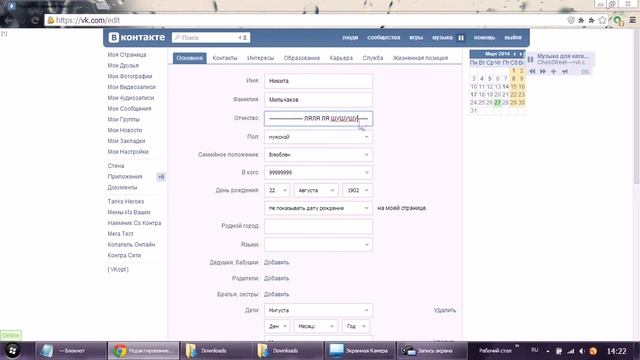Open birthday day dropdown showing 22
Viewport: 640px width, 360px height.
(x=277, y=190)
